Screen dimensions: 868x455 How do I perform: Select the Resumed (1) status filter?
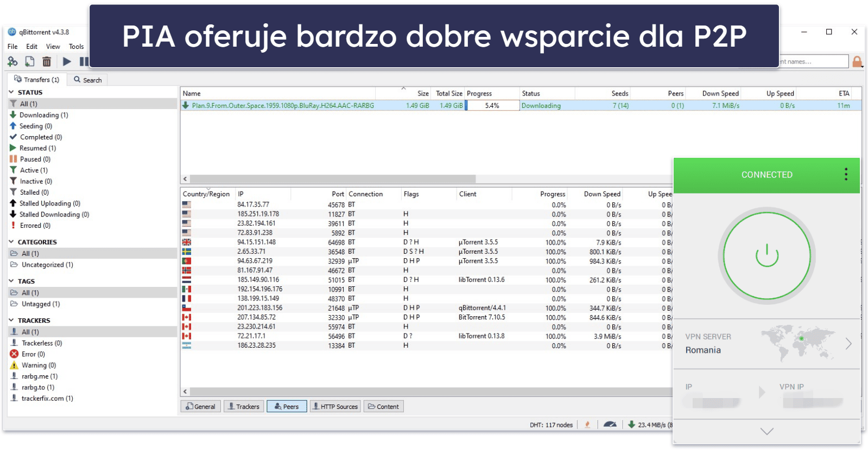click(92, 148)
